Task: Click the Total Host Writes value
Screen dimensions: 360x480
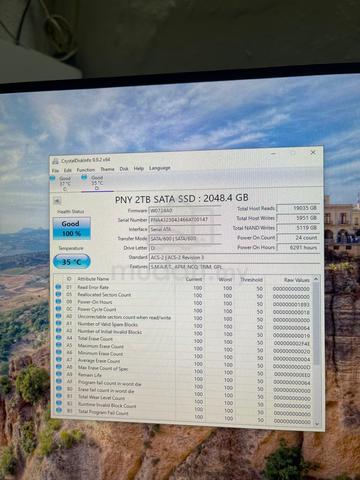Action: pyautogui.click(x=298, y=218)
